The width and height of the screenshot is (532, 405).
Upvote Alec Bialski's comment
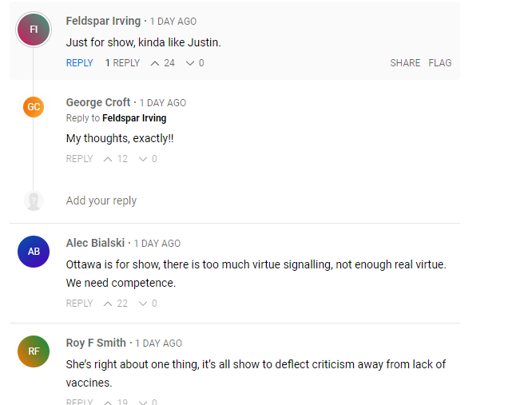click(x=108, y=304)
